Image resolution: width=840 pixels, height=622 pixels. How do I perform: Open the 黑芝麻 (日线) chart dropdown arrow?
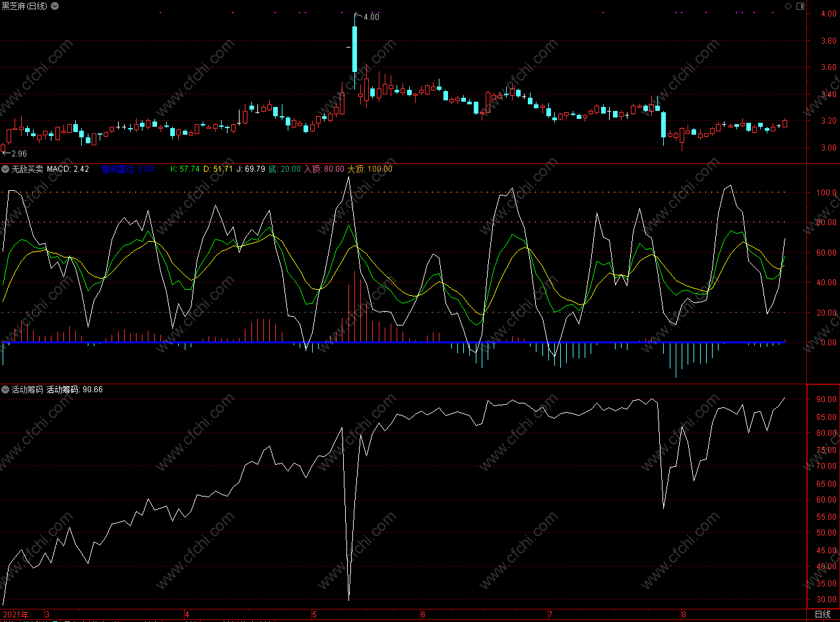click(54, 6)
